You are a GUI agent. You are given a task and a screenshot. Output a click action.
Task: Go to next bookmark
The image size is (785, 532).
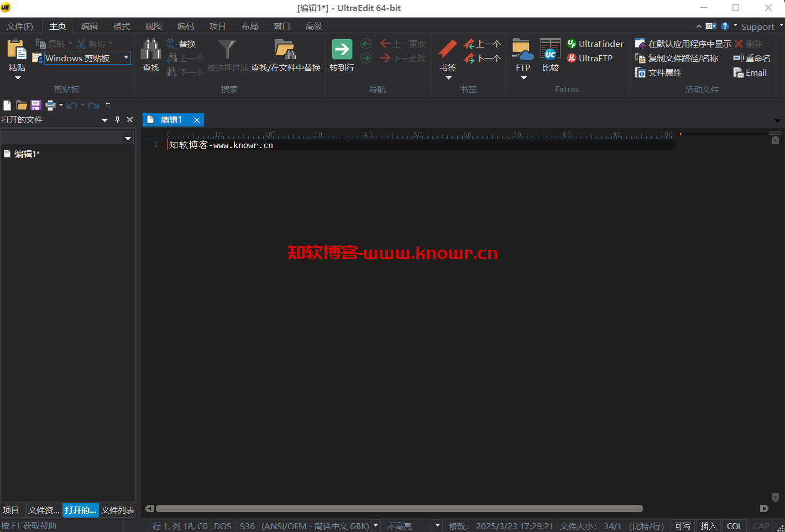pos(482,58)
